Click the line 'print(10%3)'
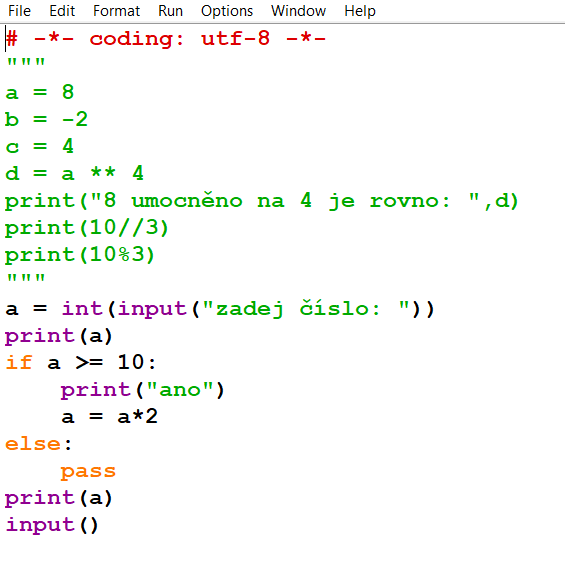This screenshot has width=565, height=563. (80, 255)
